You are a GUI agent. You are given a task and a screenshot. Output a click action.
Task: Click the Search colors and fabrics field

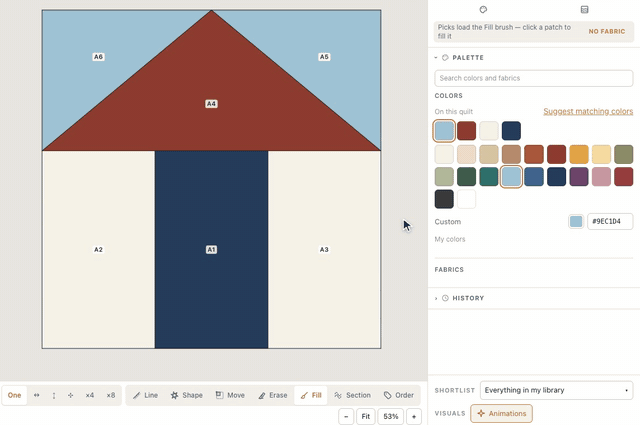click(x=533, y=78)
